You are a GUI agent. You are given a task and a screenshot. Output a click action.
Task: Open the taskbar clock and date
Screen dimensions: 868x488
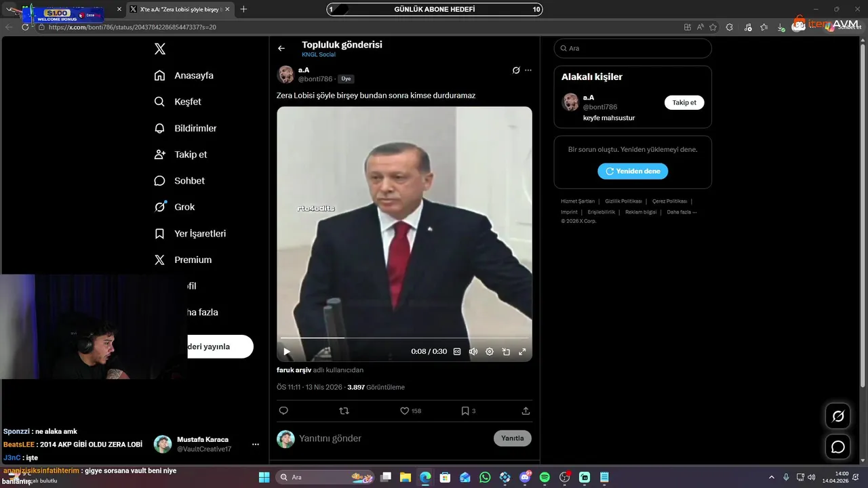tap(835, 477)
